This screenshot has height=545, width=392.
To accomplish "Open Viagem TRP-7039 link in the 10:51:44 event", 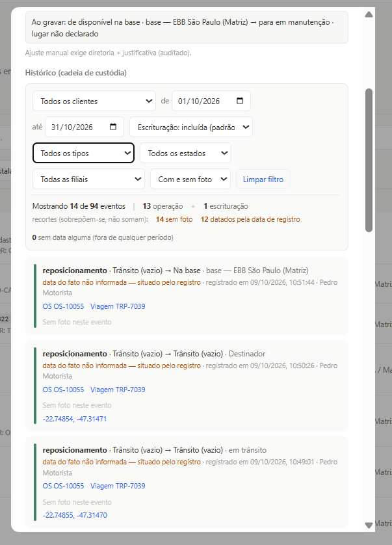I will click(118, 306).
